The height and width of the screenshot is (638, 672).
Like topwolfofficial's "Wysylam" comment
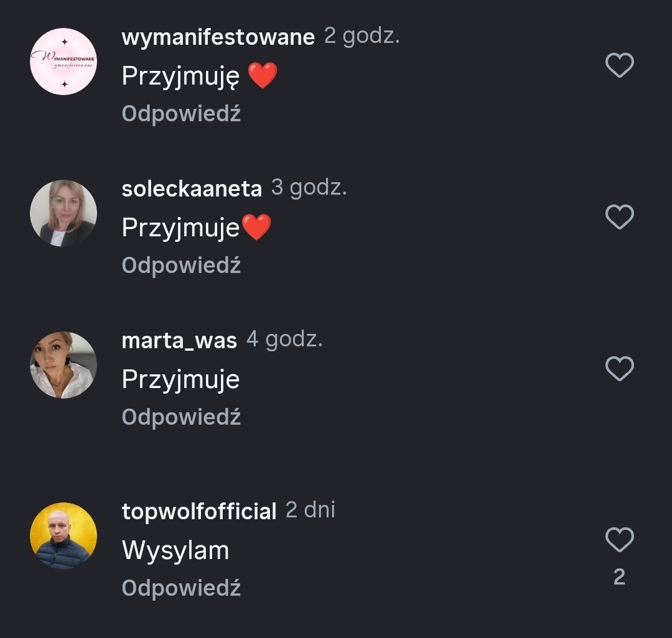619,540
